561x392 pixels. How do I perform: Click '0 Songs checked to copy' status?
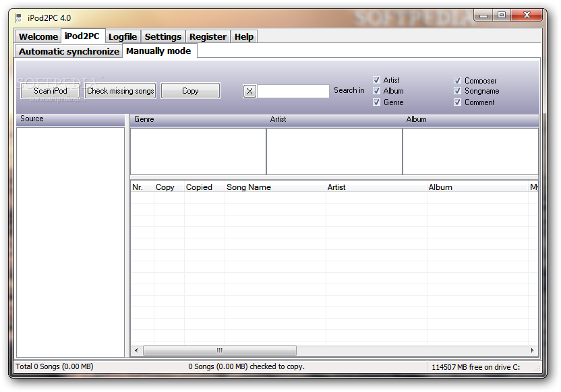coord(247,366)
